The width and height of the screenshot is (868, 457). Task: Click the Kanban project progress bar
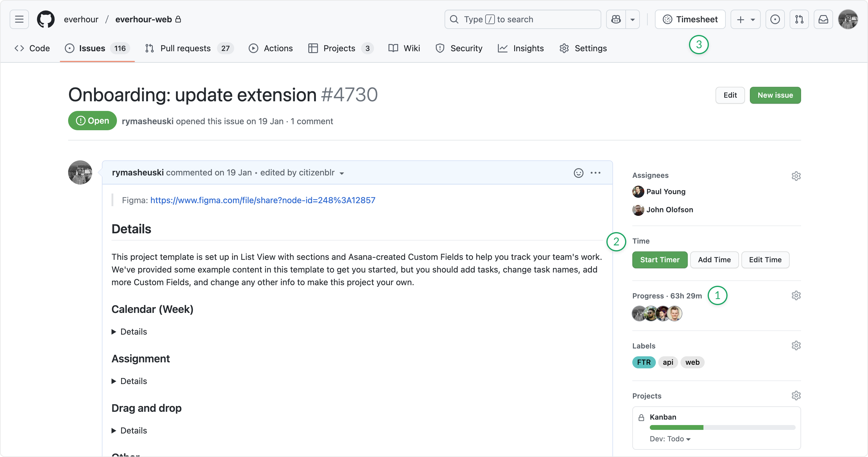coord(722,427)
